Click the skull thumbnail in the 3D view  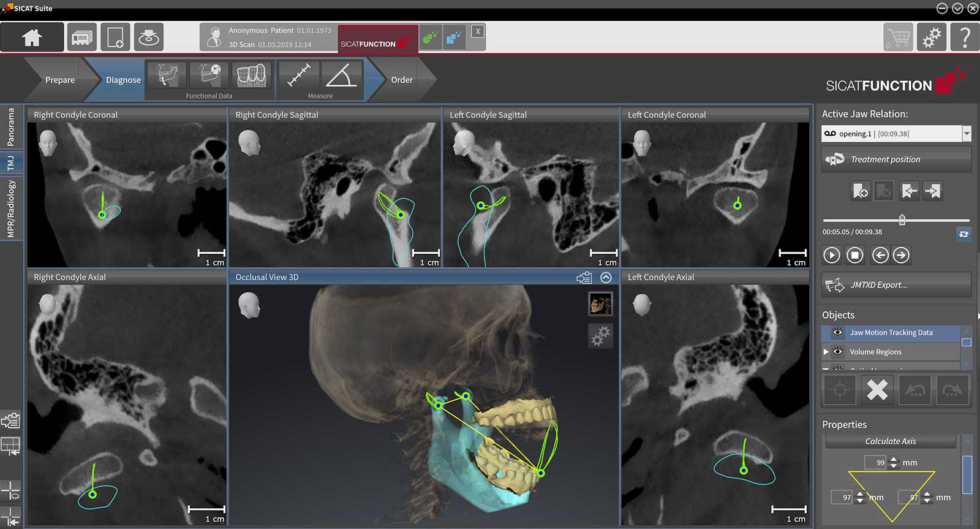[x=600, y=303]
